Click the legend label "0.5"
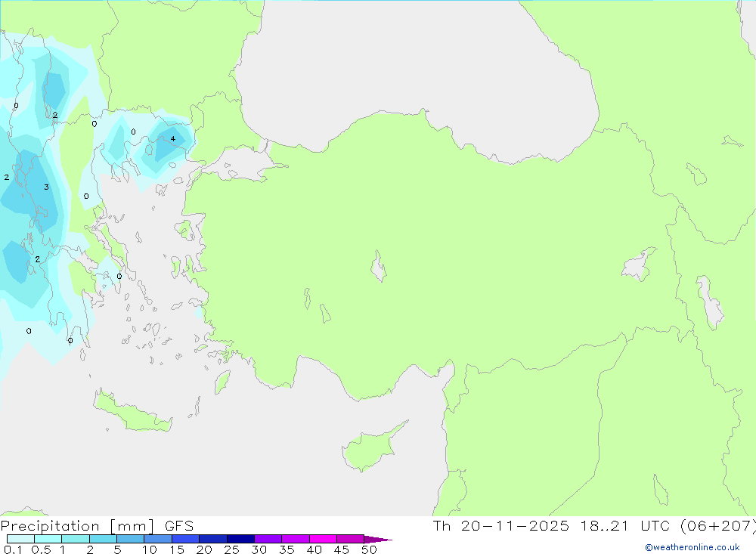The width and height of the screenshot is (756, 554). 41,549
